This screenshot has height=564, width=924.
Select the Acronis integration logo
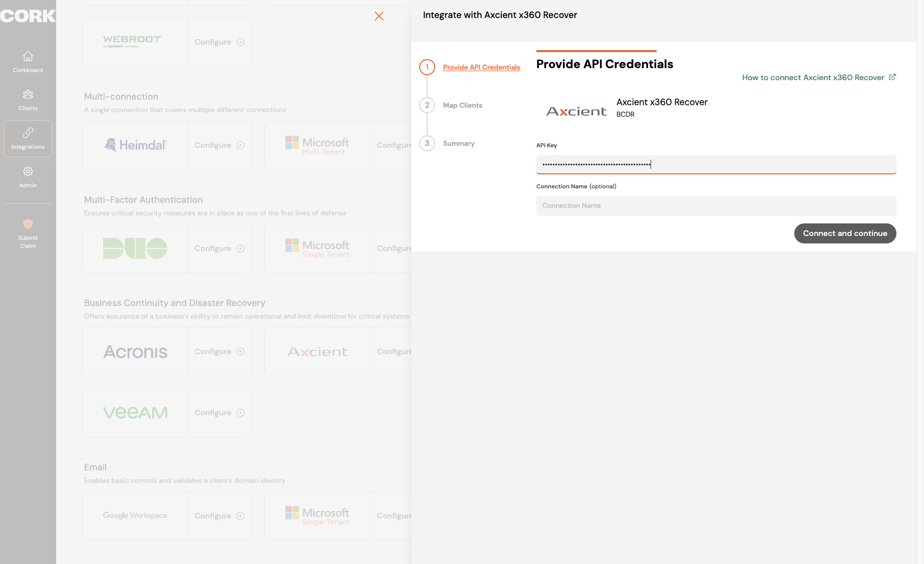135,352
